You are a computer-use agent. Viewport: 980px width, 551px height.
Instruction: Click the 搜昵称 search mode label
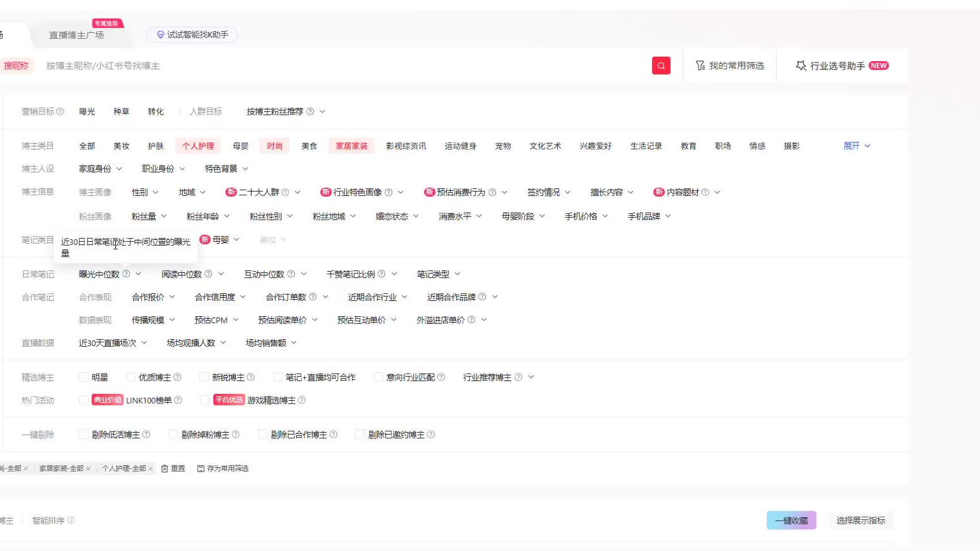pyautogui.click(x=16, y=66)
